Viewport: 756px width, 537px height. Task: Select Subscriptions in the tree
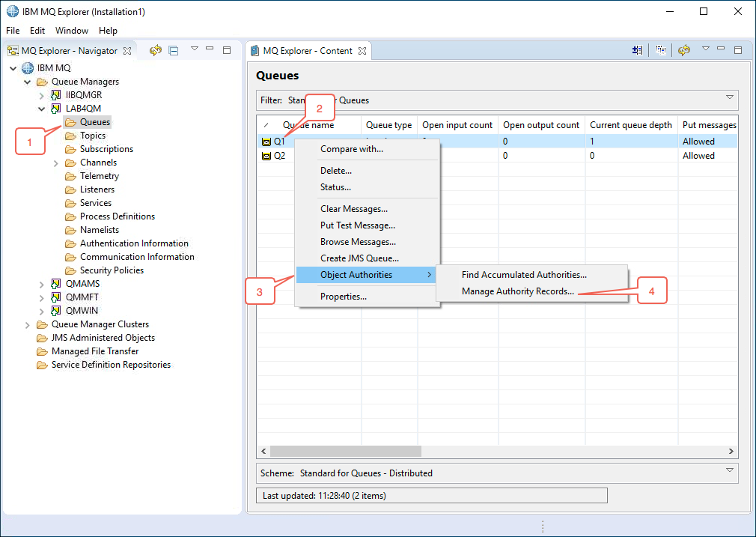click(x=106, y=149)
